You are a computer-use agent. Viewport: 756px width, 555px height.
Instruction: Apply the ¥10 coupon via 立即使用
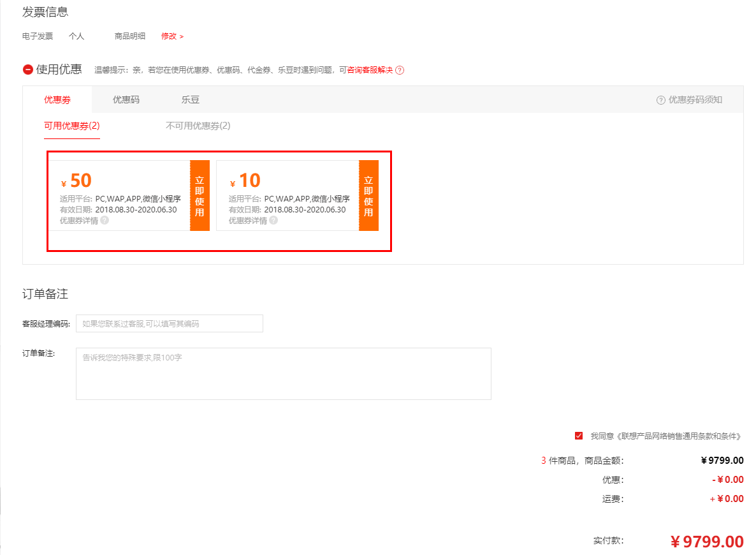click(x=368, y=196)
